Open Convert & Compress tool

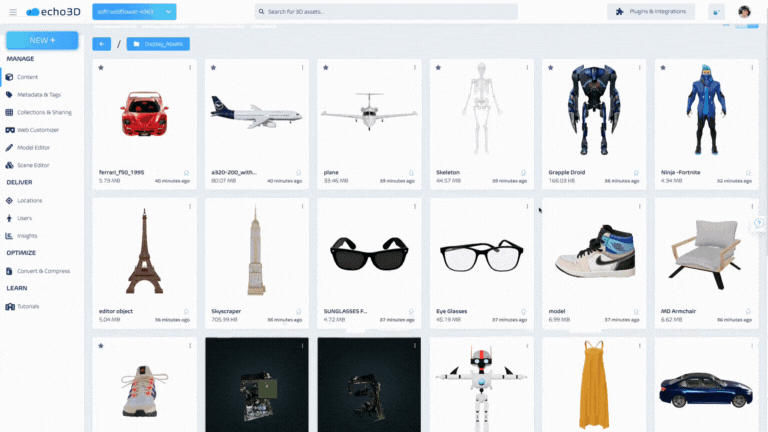tap(41, 271)
